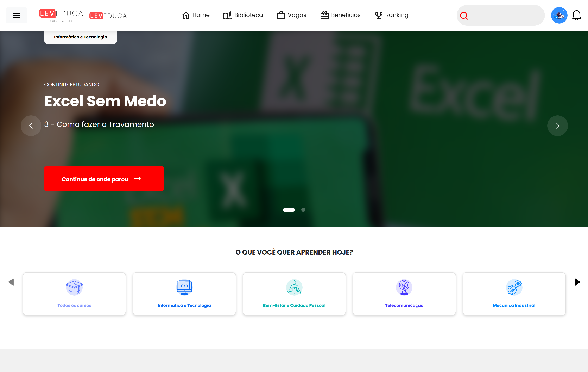
Task: Click lesson text 3 - Como fazer o Travamento
Action: 99,124
